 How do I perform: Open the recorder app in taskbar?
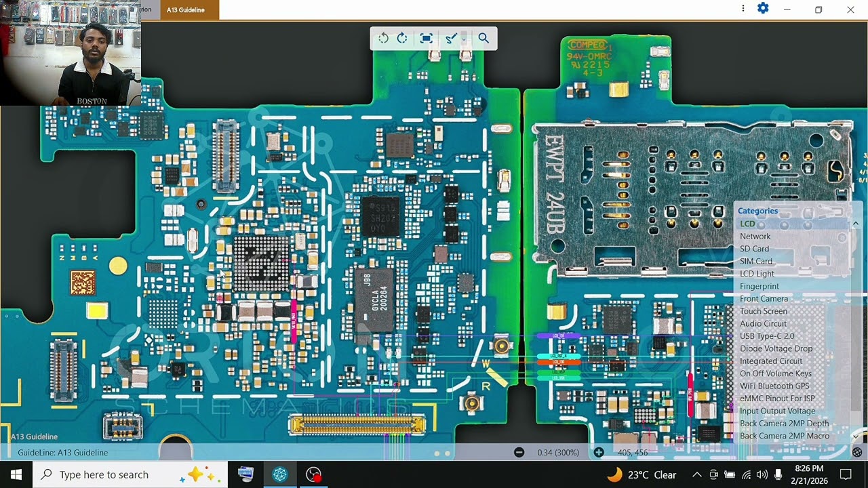pos(313,474)
